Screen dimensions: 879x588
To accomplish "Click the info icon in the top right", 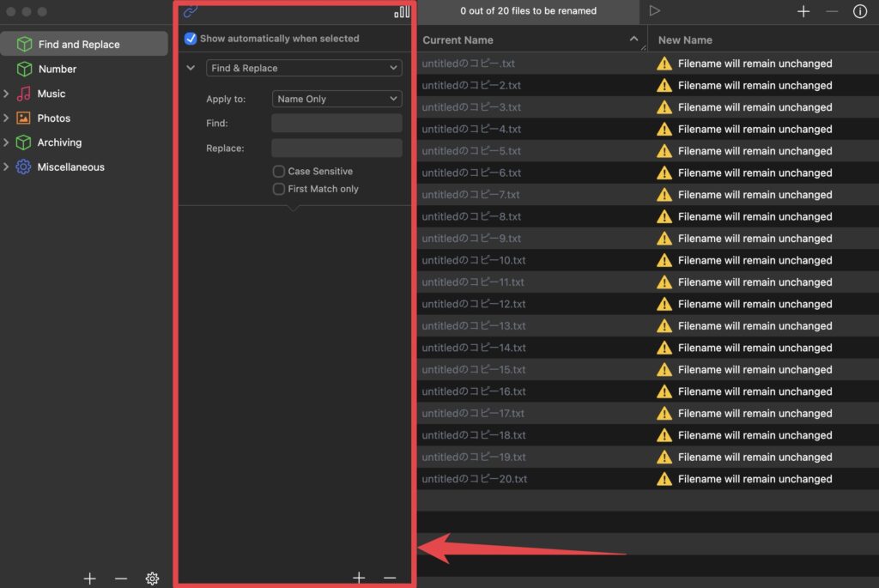I will pyautogui.click(x=859, y=11).
